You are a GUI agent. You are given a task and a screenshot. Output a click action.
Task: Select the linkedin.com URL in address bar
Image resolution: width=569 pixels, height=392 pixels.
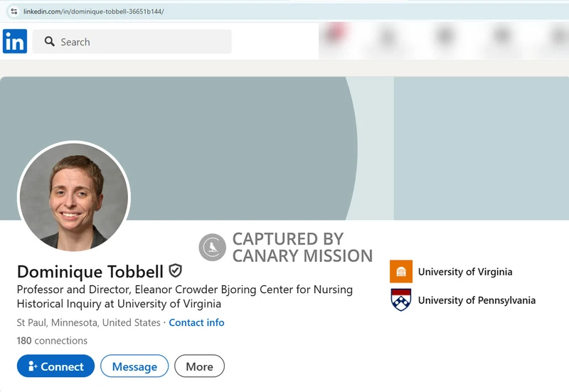pos(93,11)
